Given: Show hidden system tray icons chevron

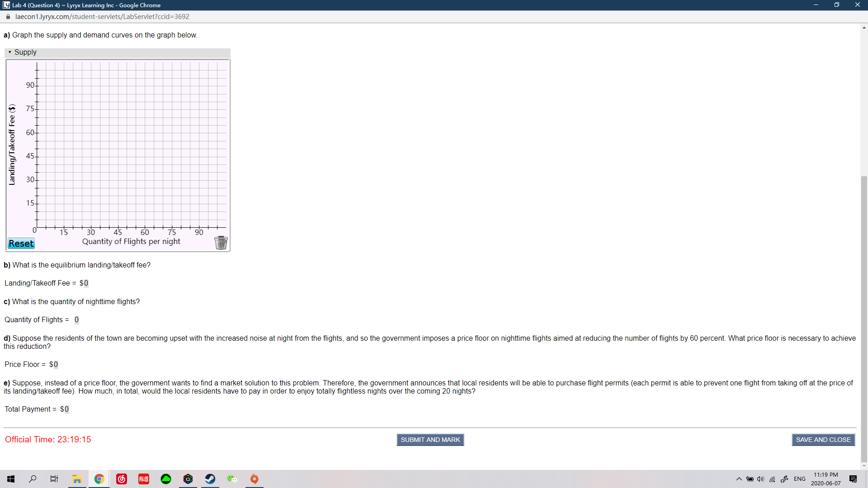Looking at the screenshot, I should [x=739, y=479].
